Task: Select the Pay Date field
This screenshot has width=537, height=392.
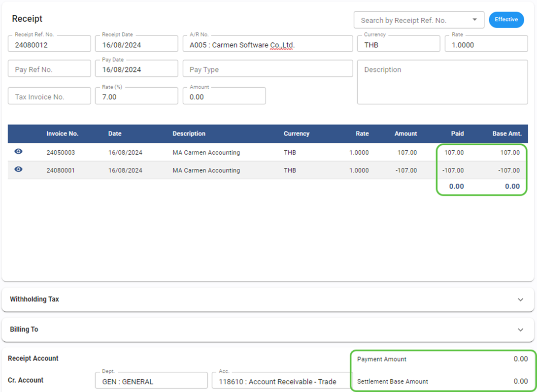Action: [136, 69]
